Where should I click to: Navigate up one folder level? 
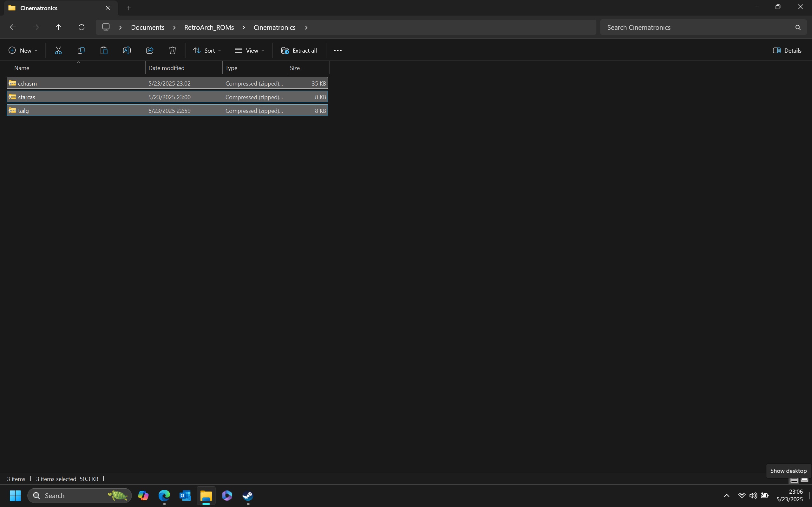point(58,27)
